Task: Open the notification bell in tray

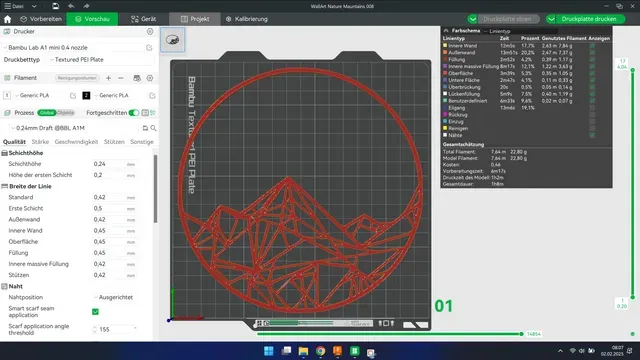Action: pyautogui.click(x=629, y=351)
